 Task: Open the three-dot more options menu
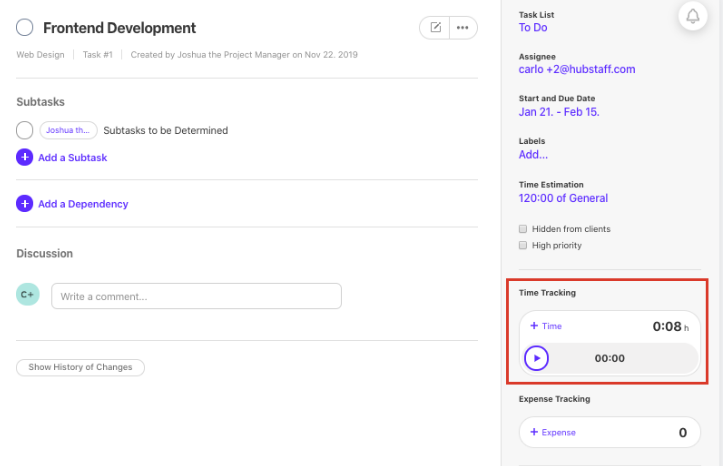pos(462,28)
